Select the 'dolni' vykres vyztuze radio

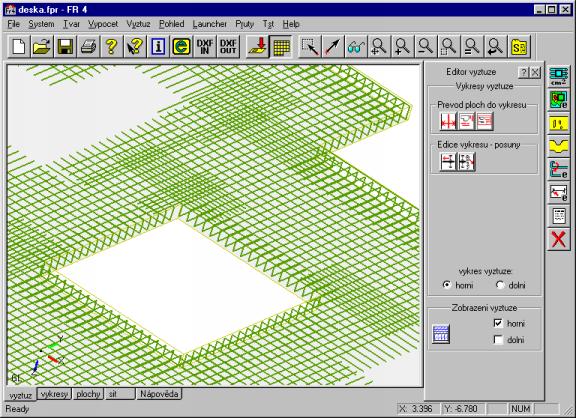click(500, 285)
